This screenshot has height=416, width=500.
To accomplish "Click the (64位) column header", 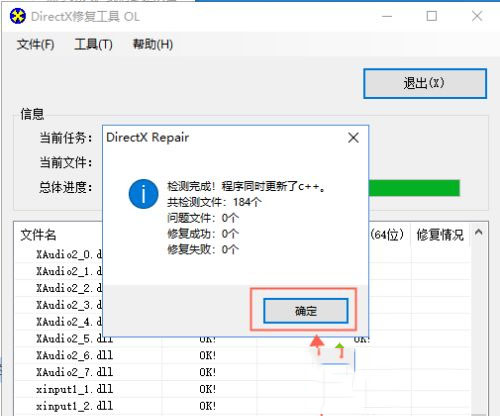I will tap(387, 235).
